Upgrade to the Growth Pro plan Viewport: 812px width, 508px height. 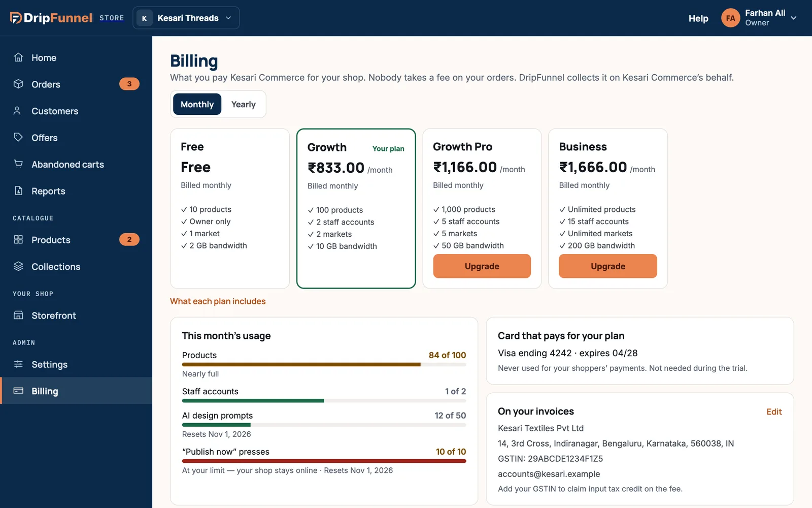pyautogui.click(x=482, y=266)
